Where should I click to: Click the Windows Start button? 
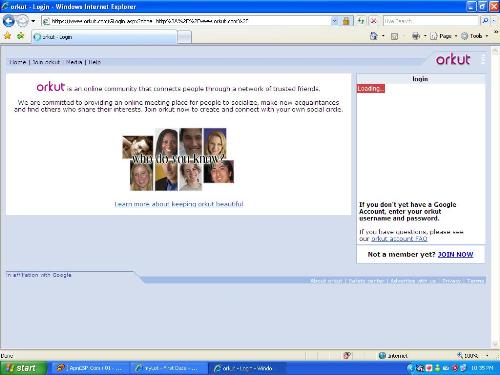(x=23, y=368)
